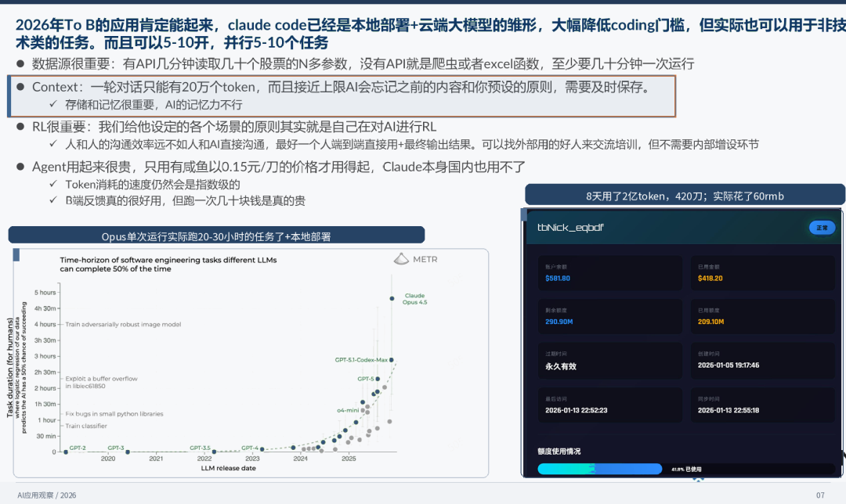The width and height of the screenshot is (846, 504).
Task: Click 'Train adversarially robust image model' annotation
Action: [x=123, y=325]
